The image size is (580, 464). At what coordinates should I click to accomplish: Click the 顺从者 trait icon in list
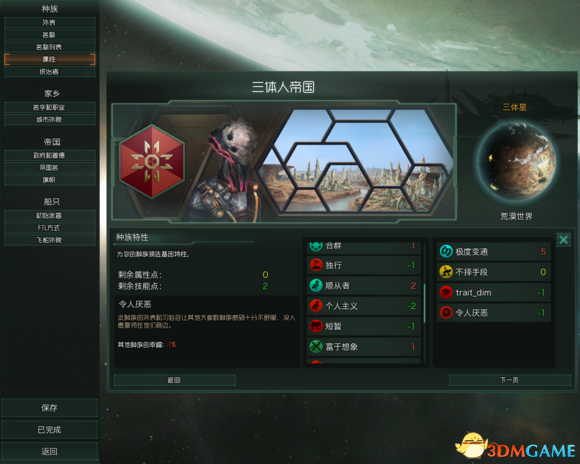[316, 285]
